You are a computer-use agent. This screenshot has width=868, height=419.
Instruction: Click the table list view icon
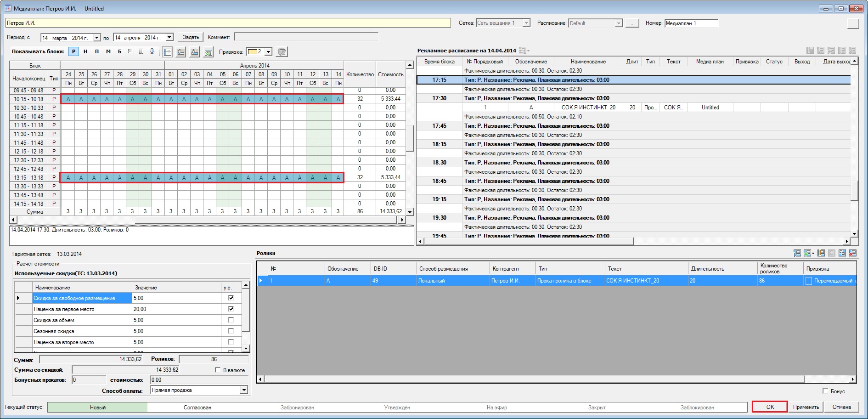(168, 52)
